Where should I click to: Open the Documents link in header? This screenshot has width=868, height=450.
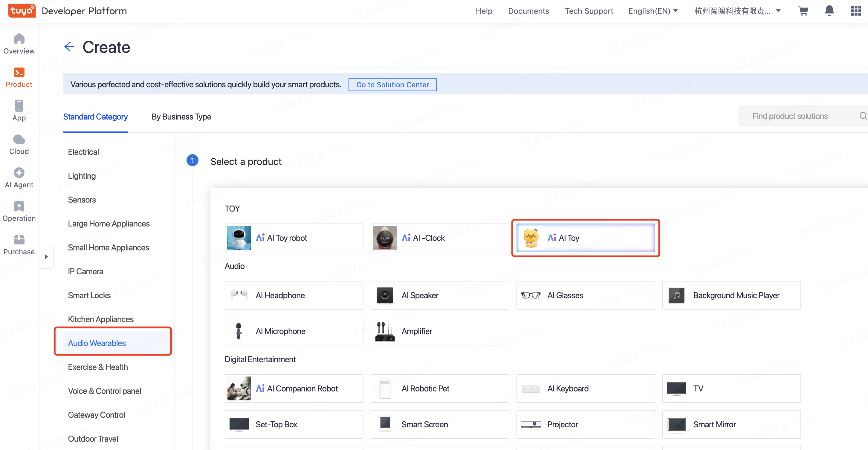point(528,11)
